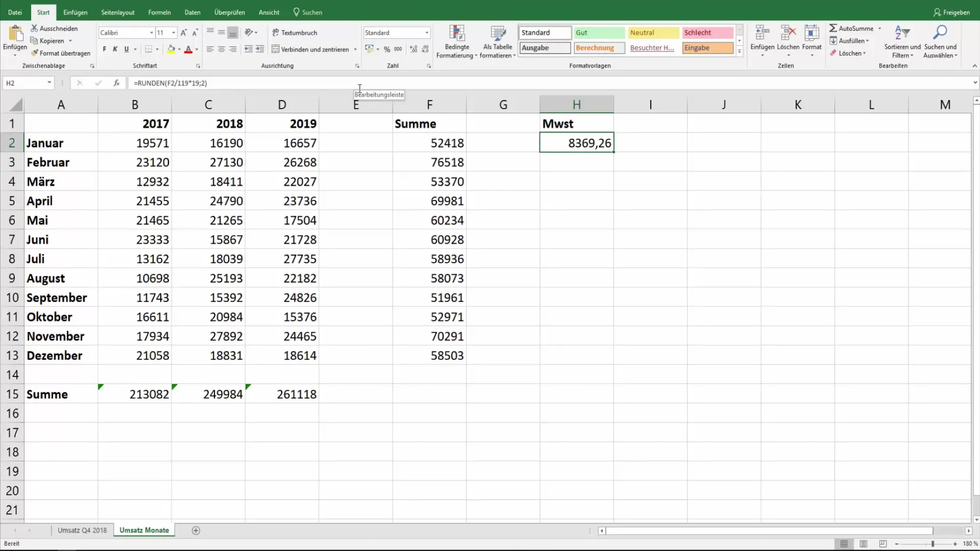The width and height of the screenshot is (980, 551).
Task: Click Verbinden und zentrieren
Action: [310, 49]
